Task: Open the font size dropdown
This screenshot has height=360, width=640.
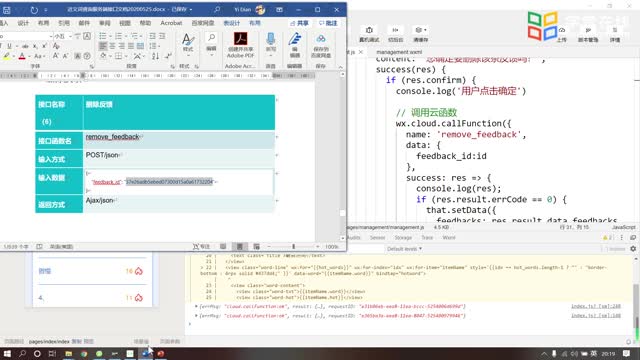Action: tap(70, 36)
